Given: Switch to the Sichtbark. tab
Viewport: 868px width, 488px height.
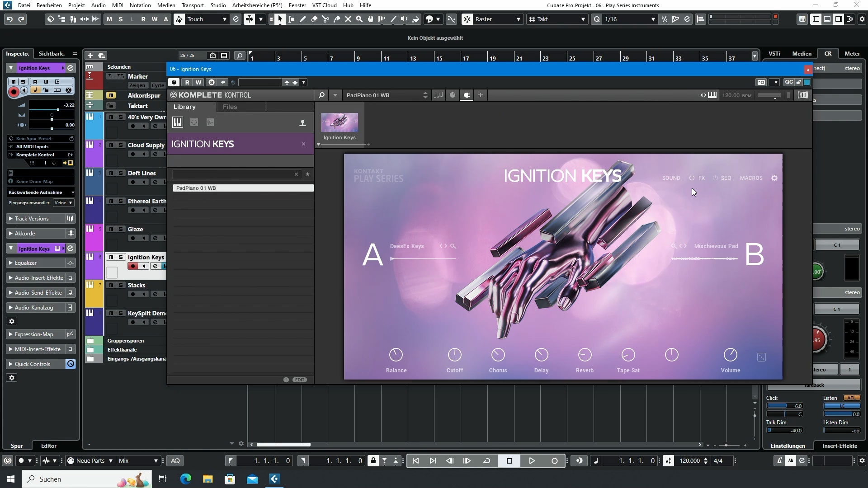Looking at the screenshot, I should 52,54.
